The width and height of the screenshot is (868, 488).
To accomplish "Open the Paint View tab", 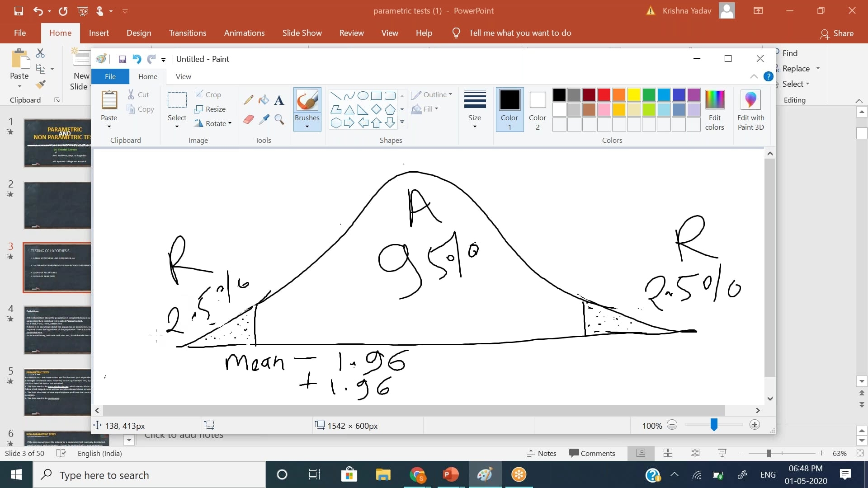I will (x=183, y=77).
